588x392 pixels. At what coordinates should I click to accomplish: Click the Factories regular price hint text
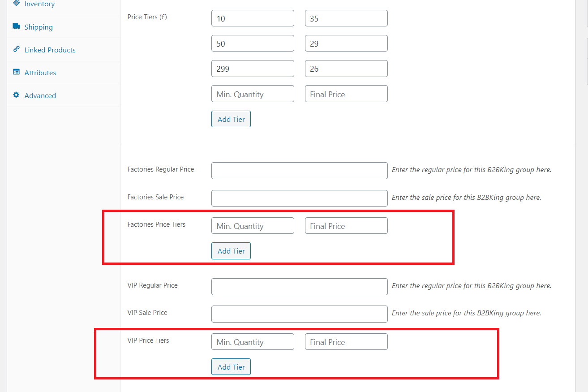(x=472, y=170)
